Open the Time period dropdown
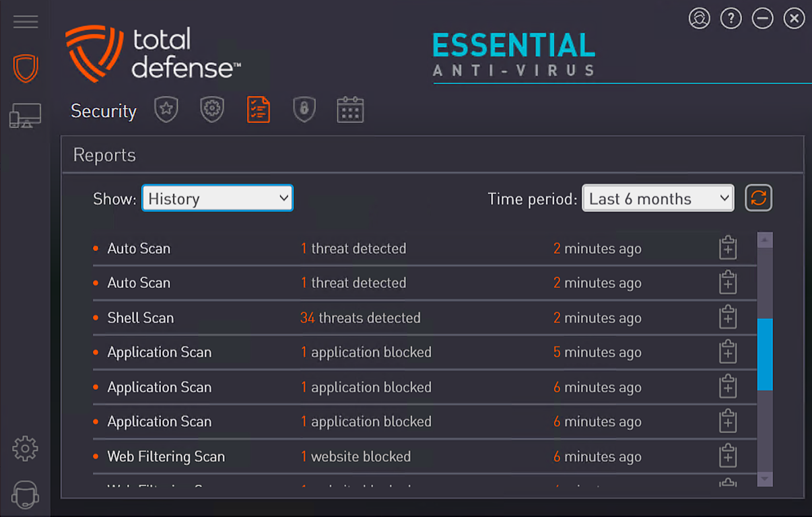The width and height of the screenshot is (812, 517). point(658,198)
